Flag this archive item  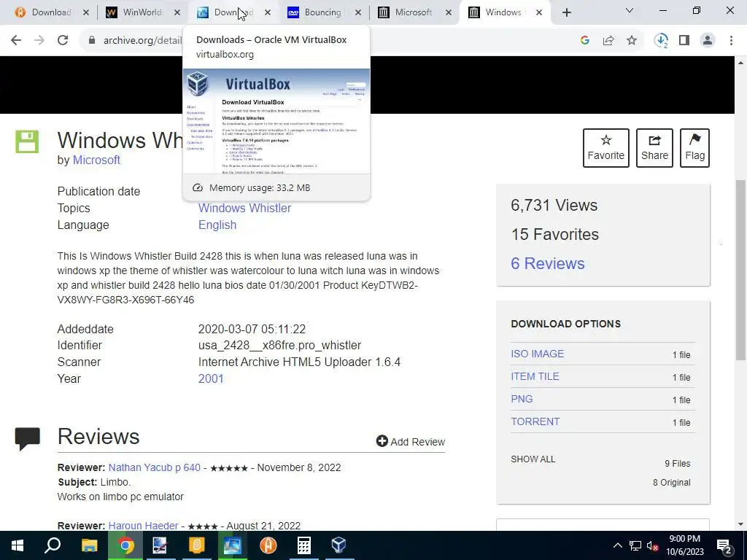(x=694, y=147)
